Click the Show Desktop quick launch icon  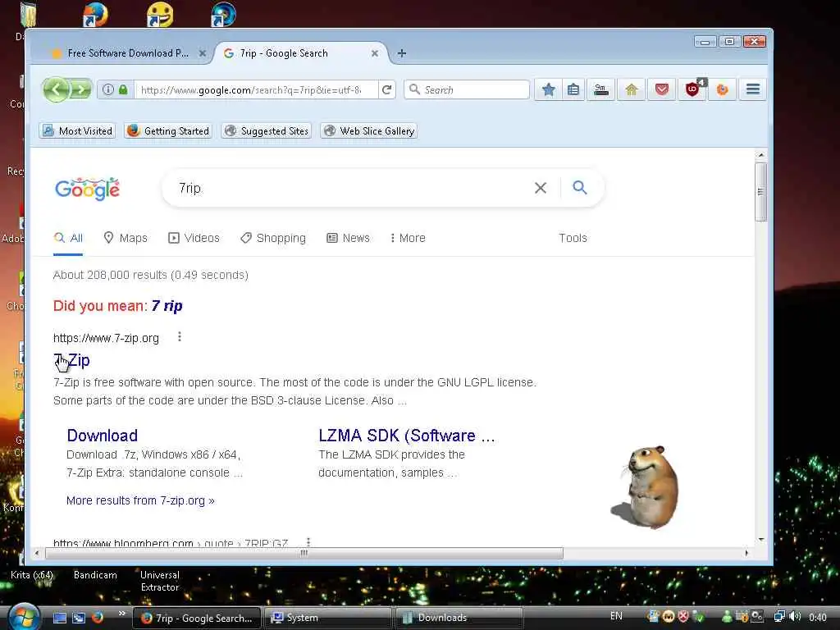[59, 618]
